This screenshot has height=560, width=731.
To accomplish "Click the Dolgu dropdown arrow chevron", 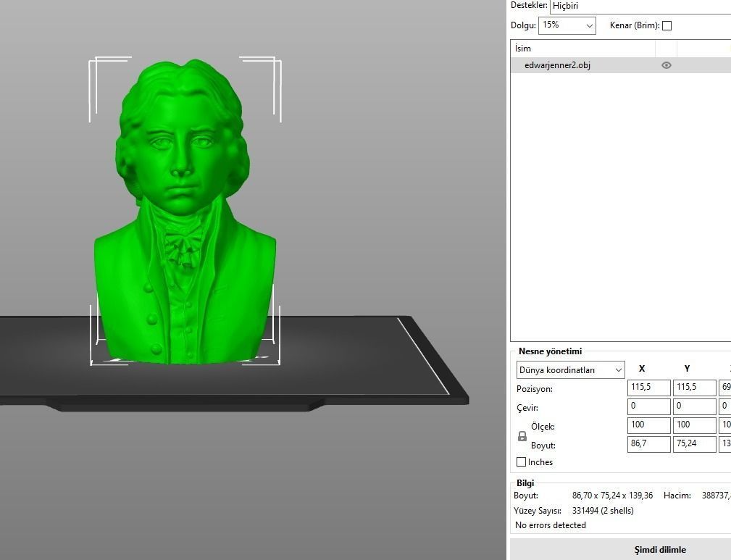I will tap(590, 25).
